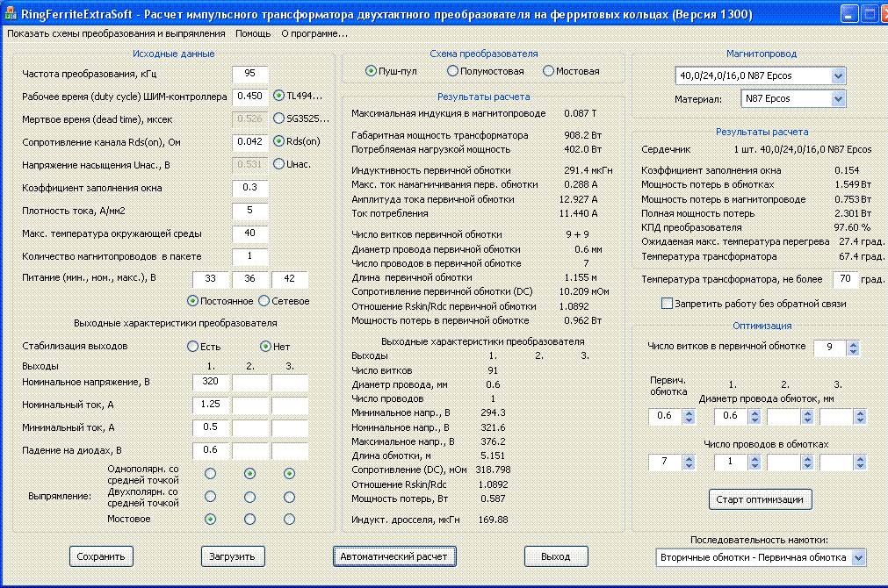Image resolution: width=888 pixels, height=588 pixels.
Task: Increase the primary winding turns spinner value
Action: coord(851,343)
